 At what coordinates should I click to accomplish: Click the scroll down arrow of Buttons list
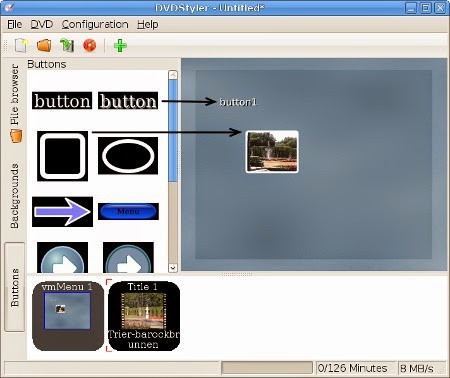coord(173,268)
